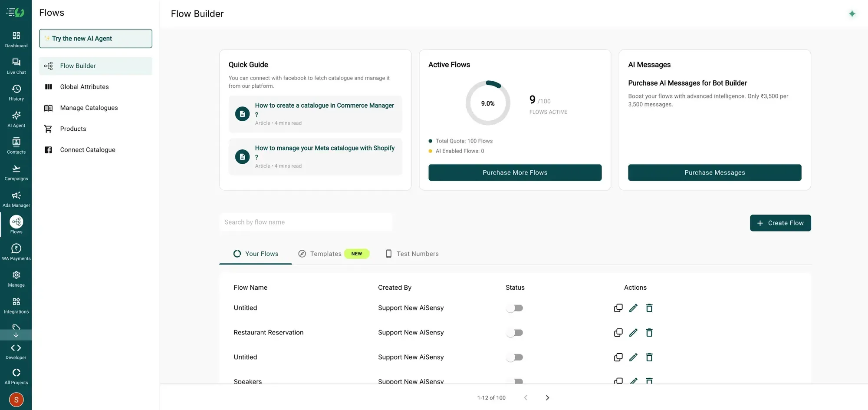
Task: Select Manage Catalogues in Flows menu
Action: coord(95,108)
